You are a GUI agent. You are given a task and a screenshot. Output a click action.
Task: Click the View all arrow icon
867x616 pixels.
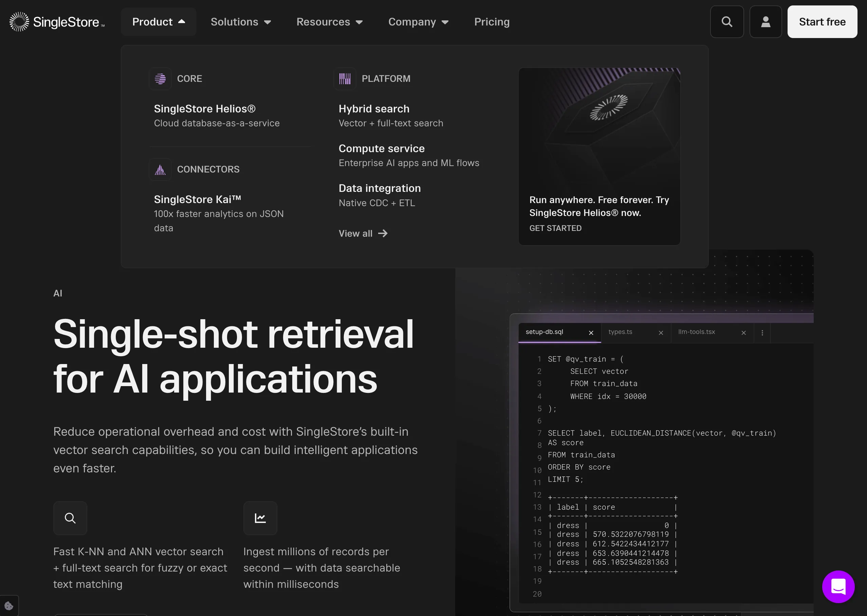(383, 233)
